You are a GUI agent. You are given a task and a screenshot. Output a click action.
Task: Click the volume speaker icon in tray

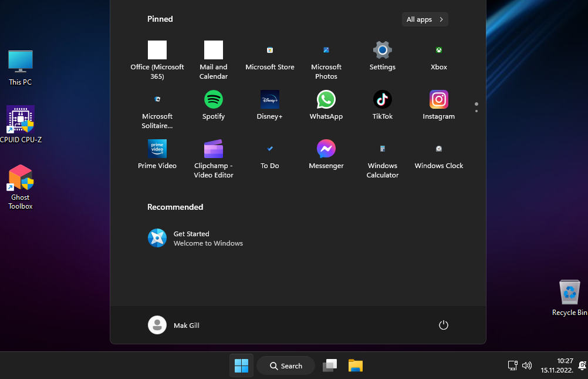tap(527, 365)
